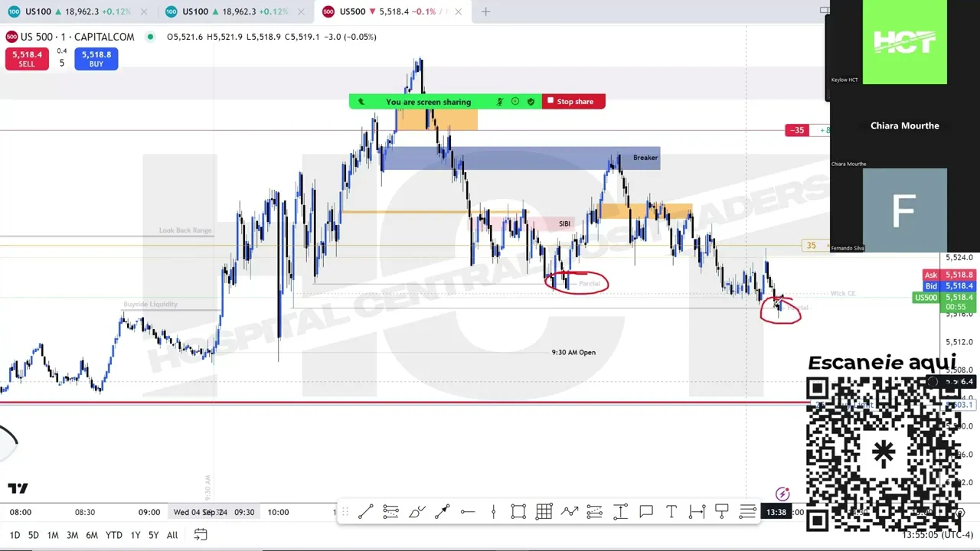Set range to 5D
Image resolution: width=980 pixels, height=551 pixels.
[x=33, y=535]
